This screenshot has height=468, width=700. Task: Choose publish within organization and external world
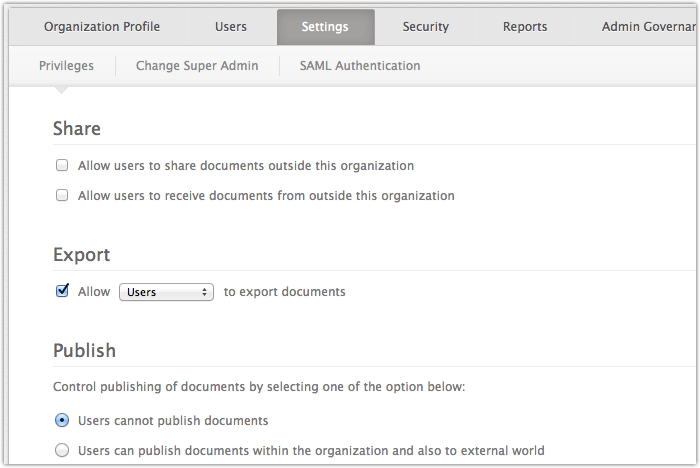62,450
